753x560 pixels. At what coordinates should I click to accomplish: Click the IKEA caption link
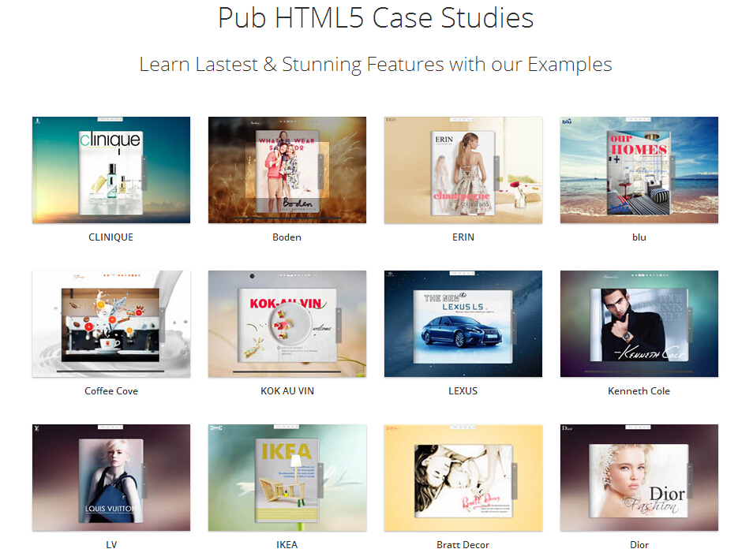pos(287,545)
